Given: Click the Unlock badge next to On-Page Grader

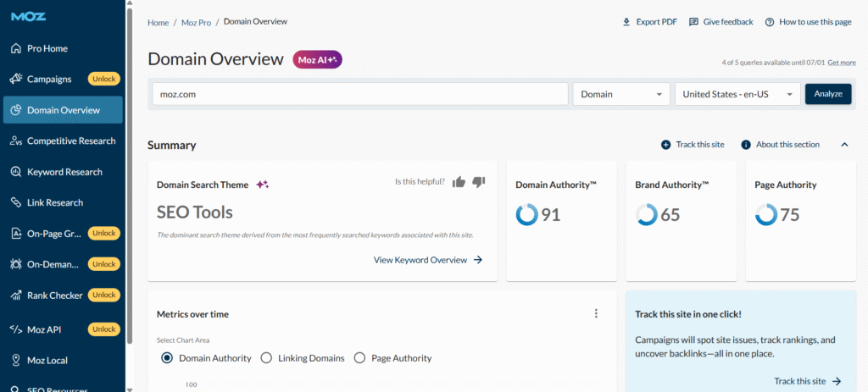Looking at the screenshot, I should [104, 234].
